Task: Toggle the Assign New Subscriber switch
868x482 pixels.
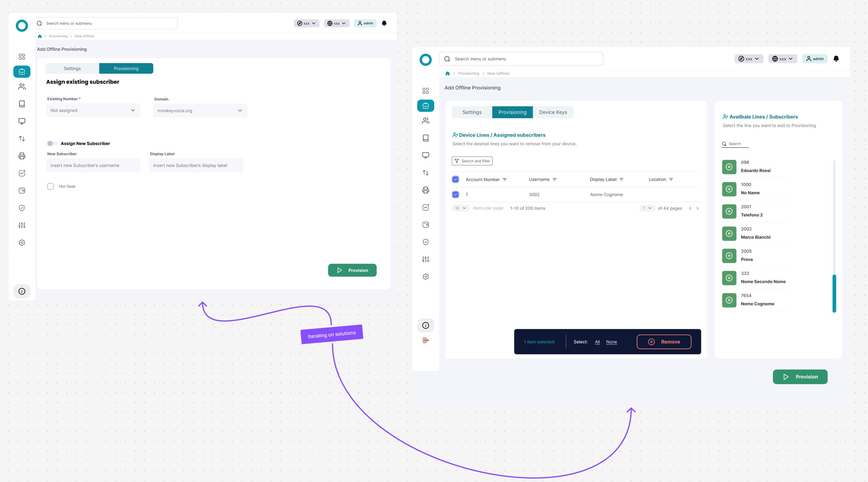Action: coord(52,144)
